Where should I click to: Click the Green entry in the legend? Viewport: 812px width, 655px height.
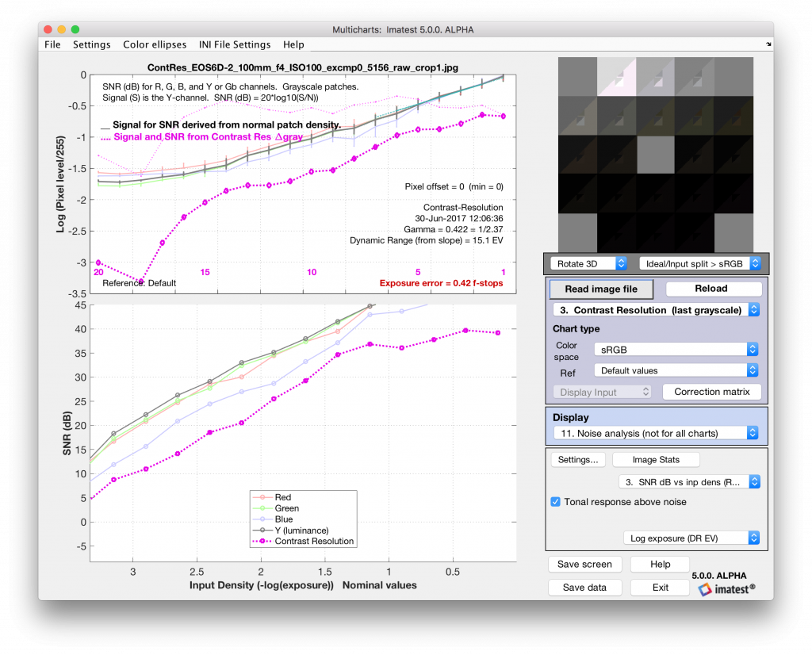tap(287, 508)
